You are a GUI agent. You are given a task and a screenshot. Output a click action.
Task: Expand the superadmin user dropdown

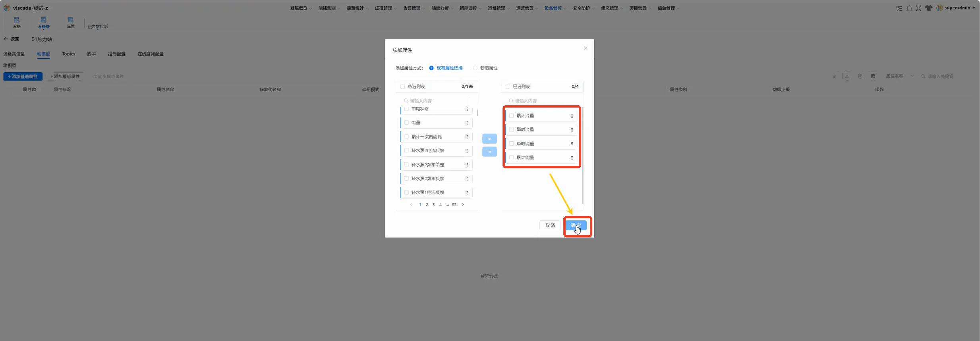click(x=957, y=8)
